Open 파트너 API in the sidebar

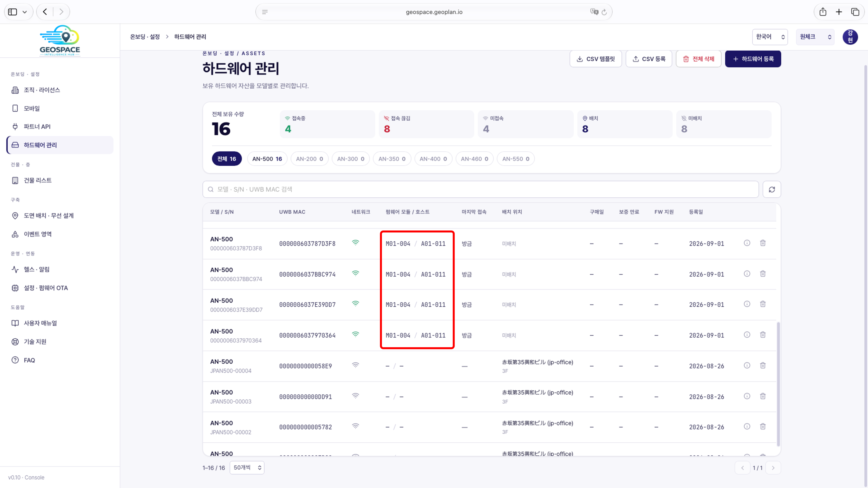click(60, 127)
